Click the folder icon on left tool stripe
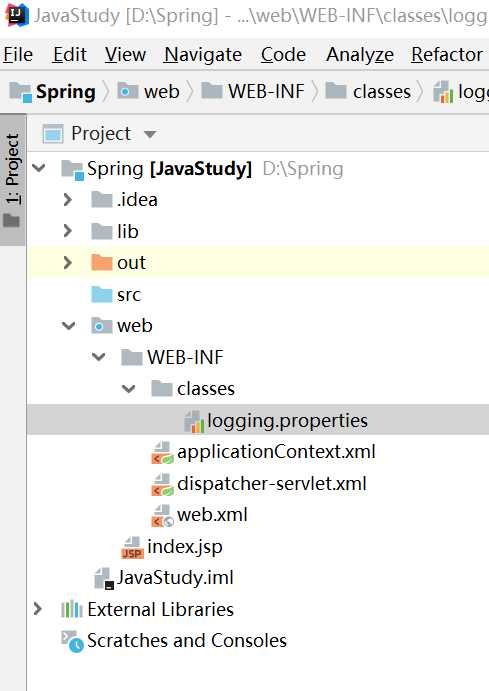This screenshot has height=691, width=489. [11, 220]
